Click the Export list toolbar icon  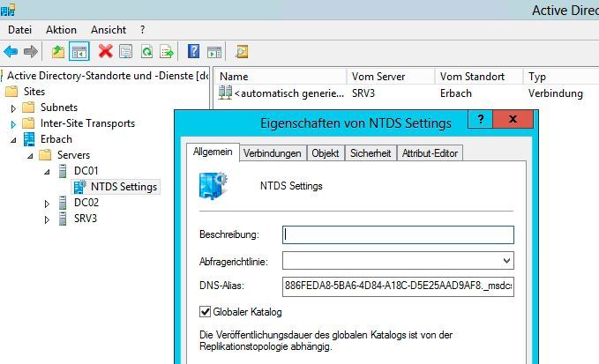[x=167, y=51]
